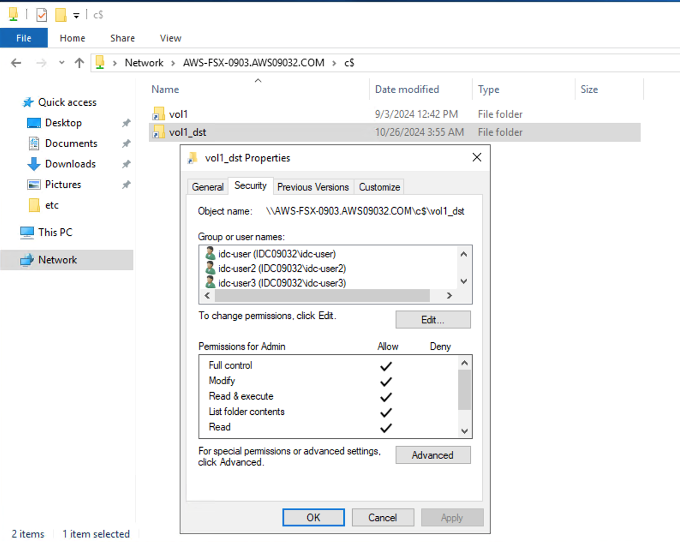Open the Customize Quick Access Toolbar dropdown
This screenshot has height=542, width=680.
pos(76,16)
